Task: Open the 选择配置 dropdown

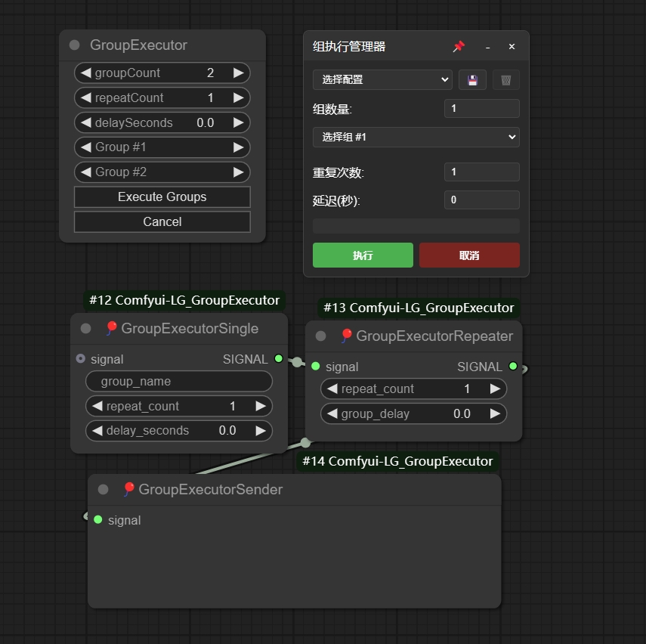Action: pyautogui.click(x=382, y=79)
